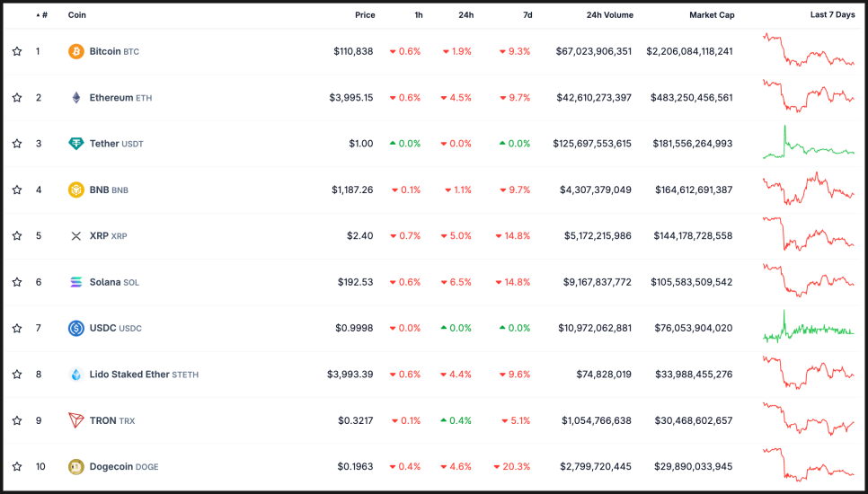868x494 pixels.
Task: Toggle the XRP favorite star
Action: point(17,236)
